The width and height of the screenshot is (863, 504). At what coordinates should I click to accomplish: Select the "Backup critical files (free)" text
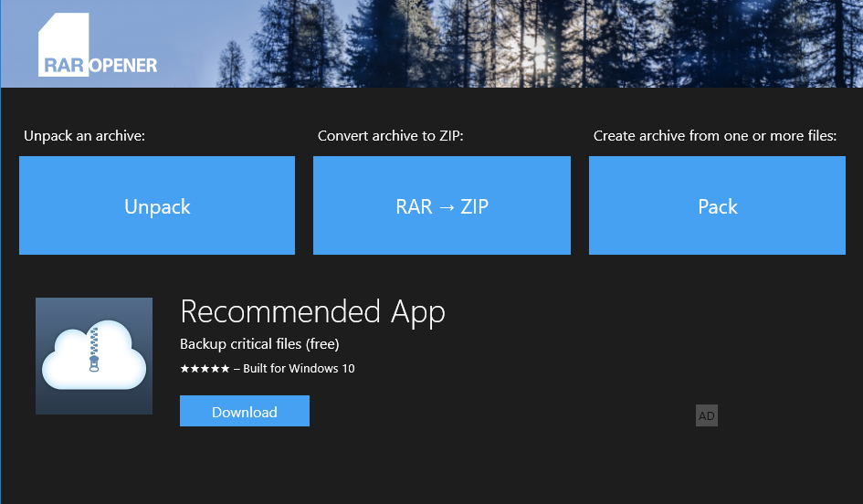tap(259, 344)
